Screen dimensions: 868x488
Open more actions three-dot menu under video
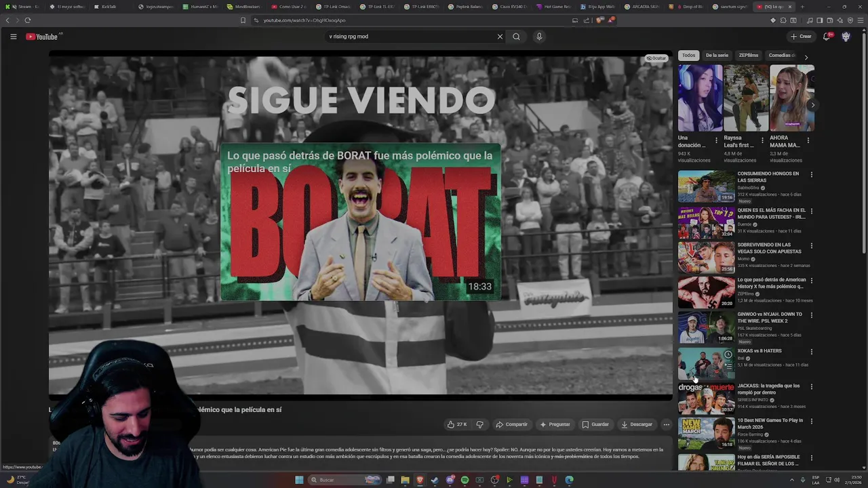666,424
